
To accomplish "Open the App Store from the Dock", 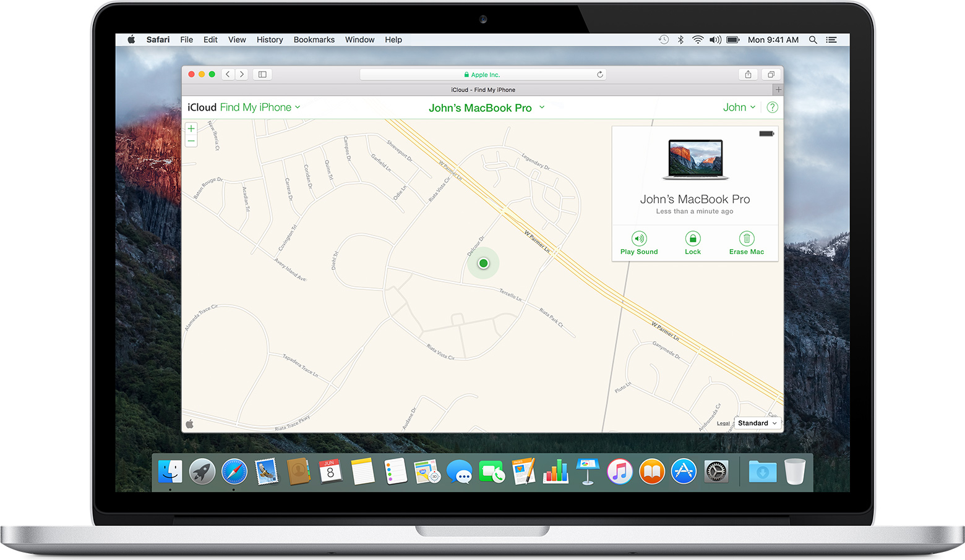I will [684, 472].
